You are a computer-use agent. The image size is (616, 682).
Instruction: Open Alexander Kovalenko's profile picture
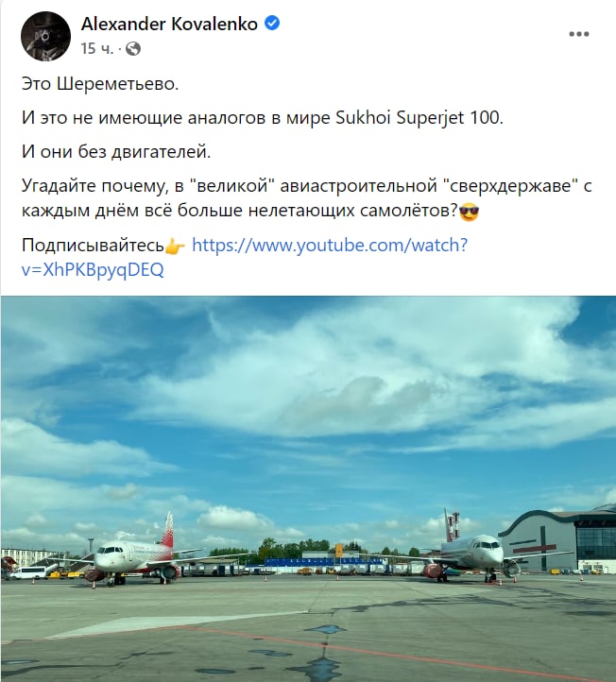pyautogui.click(x=45, y=37)
